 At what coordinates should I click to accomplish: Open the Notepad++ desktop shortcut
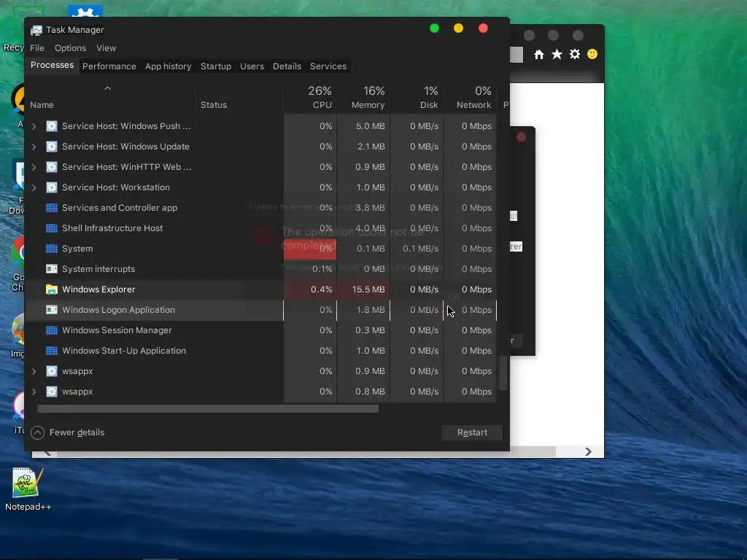coord(28,489)
